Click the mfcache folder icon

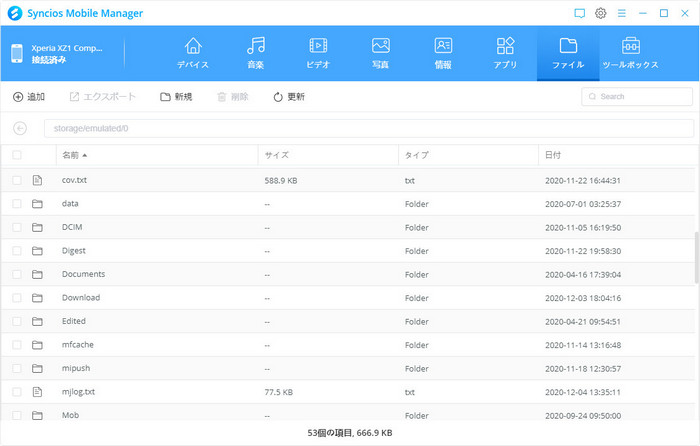(38, 345)
